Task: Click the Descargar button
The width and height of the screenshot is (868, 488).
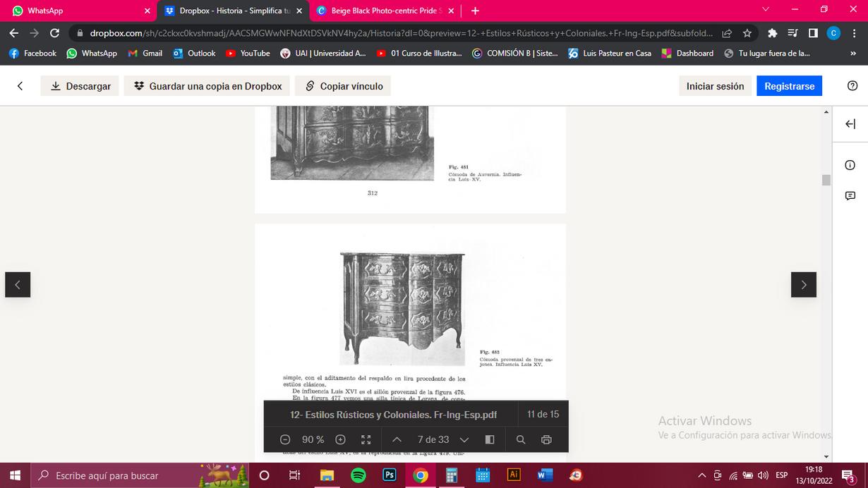Action: (80, 86)
